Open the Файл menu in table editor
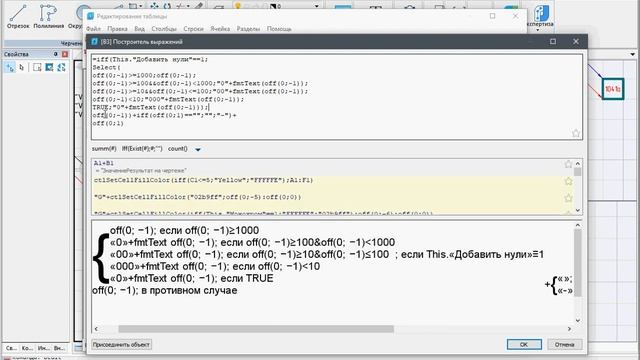Image resolution: width=640 pixels, height=360 pixels. [x=93, y=29]
